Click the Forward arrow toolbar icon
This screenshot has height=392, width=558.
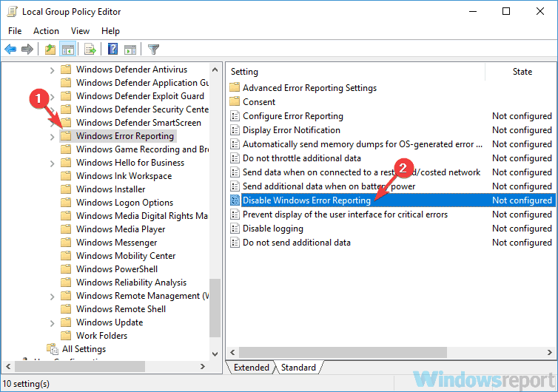27,49
